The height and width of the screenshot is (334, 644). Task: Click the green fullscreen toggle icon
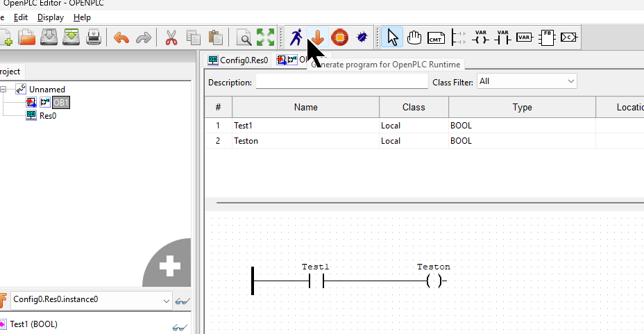click(265, 37)
